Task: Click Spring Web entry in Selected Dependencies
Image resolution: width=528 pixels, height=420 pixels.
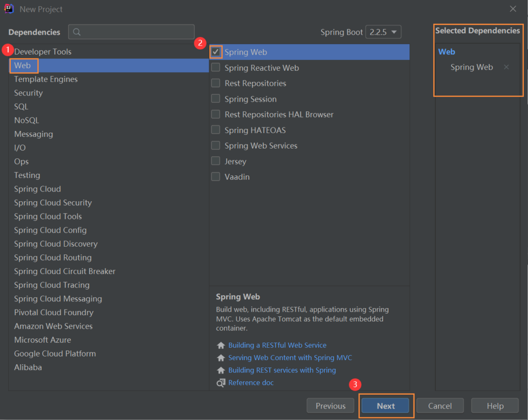Action: pyautogui.click(x=472, y=67)
